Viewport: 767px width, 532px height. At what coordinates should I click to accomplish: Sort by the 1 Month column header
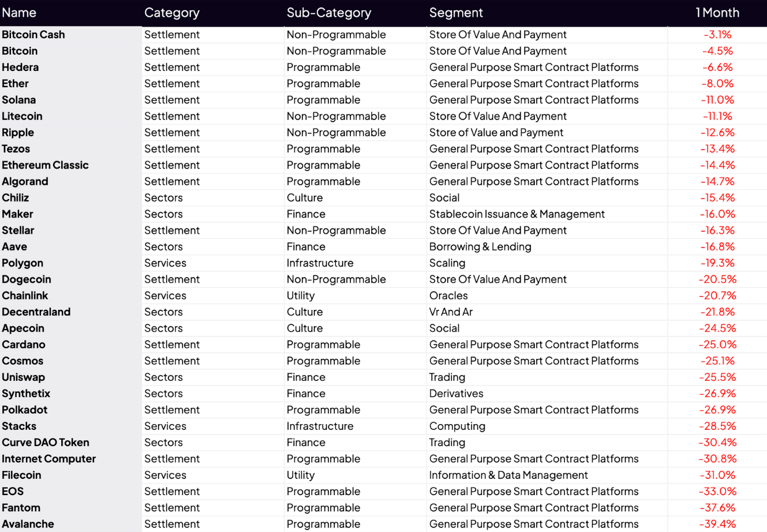tap(717, 13)
